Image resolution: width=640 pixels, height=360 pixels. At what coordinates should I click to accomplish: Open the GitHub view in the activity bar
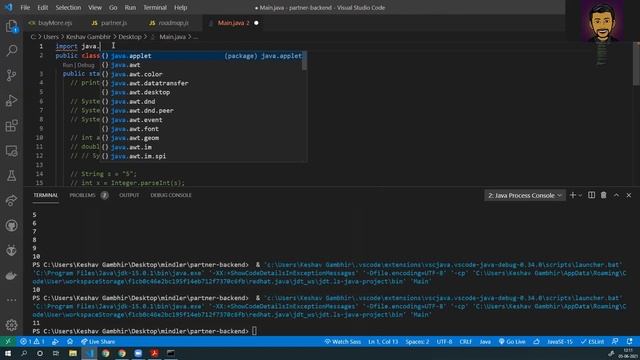click(x=11, y=226)
